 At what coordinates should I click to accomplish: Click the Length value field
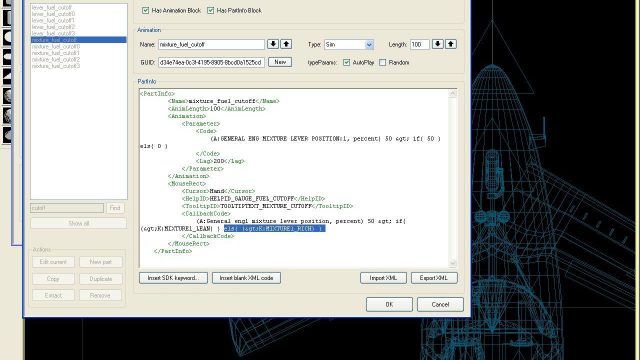pos(420,44)
